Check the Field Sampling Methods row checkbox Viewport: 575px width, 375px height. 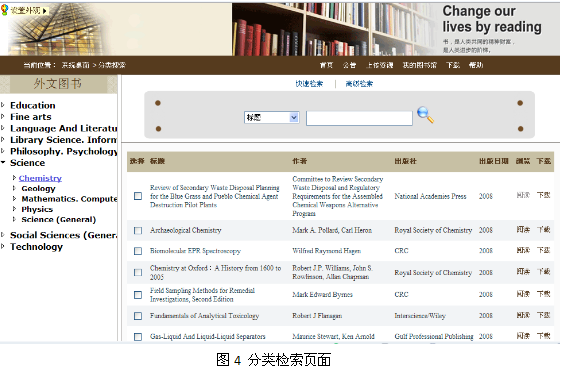[x=138, y=295]
